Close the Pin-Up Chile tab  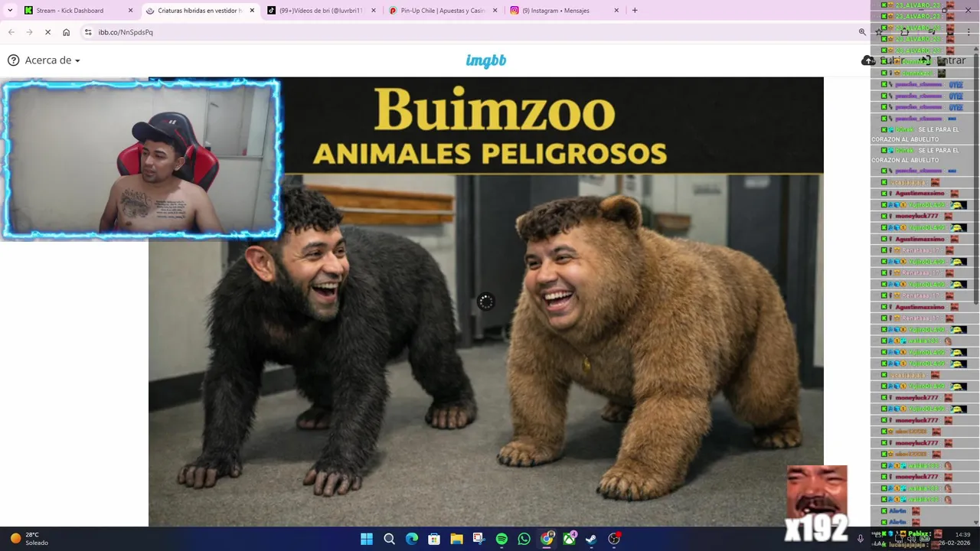tap(495, 11)
